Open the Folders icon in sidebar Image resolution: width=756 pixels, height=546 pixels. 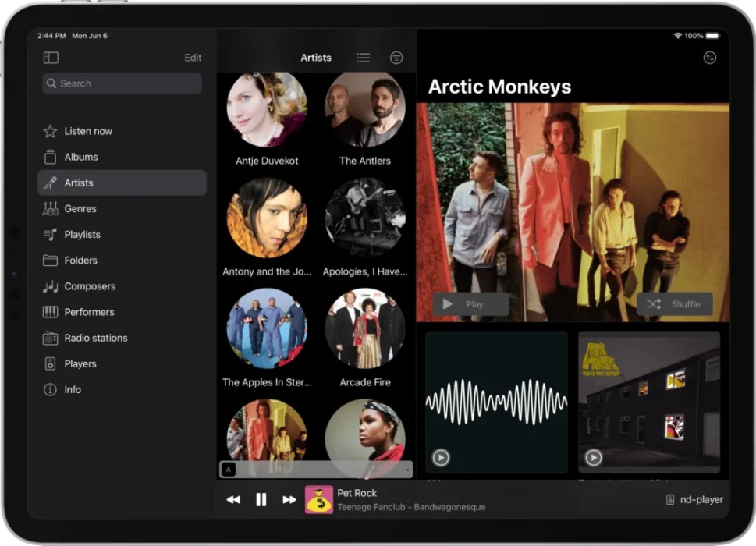point(50,261)
